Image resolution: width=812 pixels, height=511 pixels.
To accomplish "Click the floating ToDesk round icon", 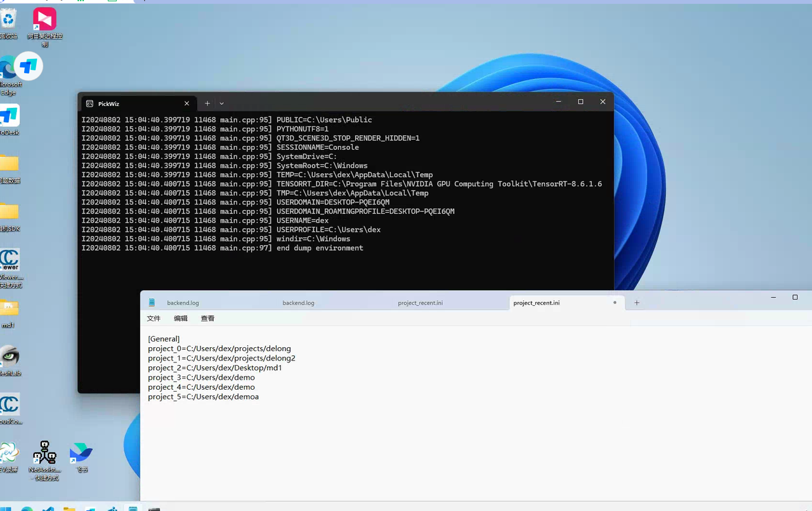I will (x=28, y=66).
